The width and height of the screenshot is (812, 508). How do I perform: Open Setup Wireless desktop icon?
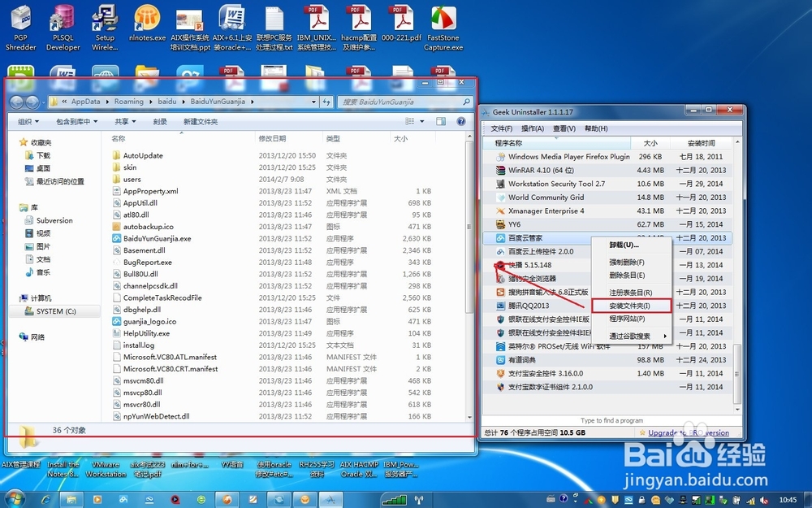105,28
